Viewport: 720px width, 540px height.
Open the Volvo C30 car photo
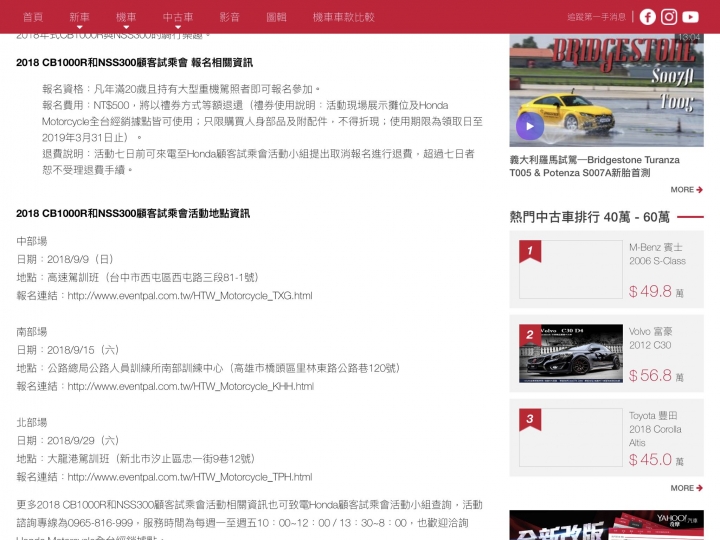tap(571, 354)
